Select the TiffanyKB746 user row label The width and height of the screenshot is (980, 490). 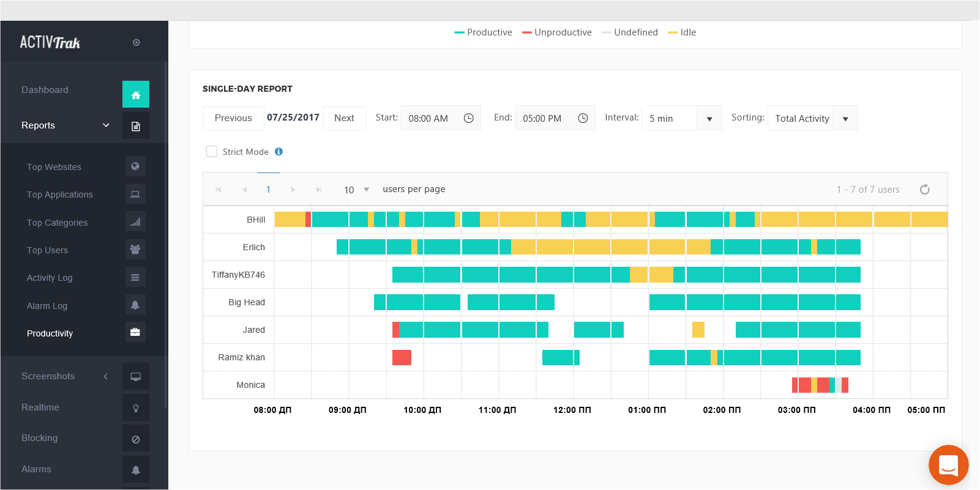pos(238,275)
